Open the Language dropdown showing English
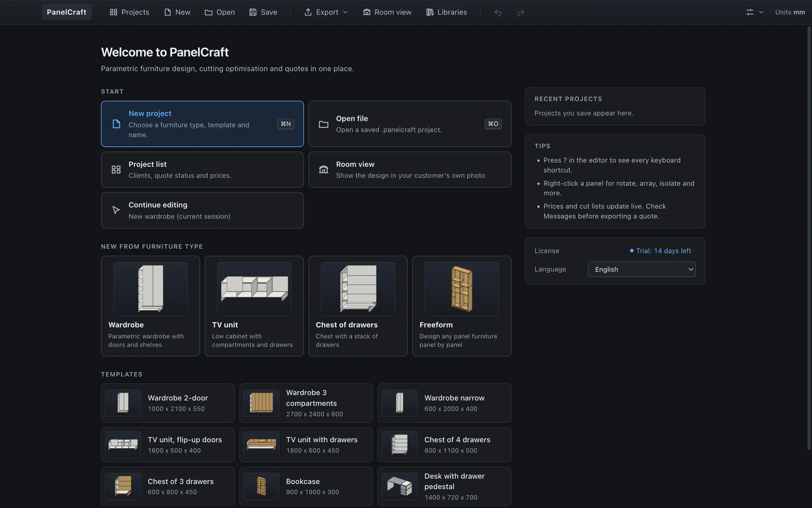Viewport: 812px width, 508px height. click(x=641, y=269)
